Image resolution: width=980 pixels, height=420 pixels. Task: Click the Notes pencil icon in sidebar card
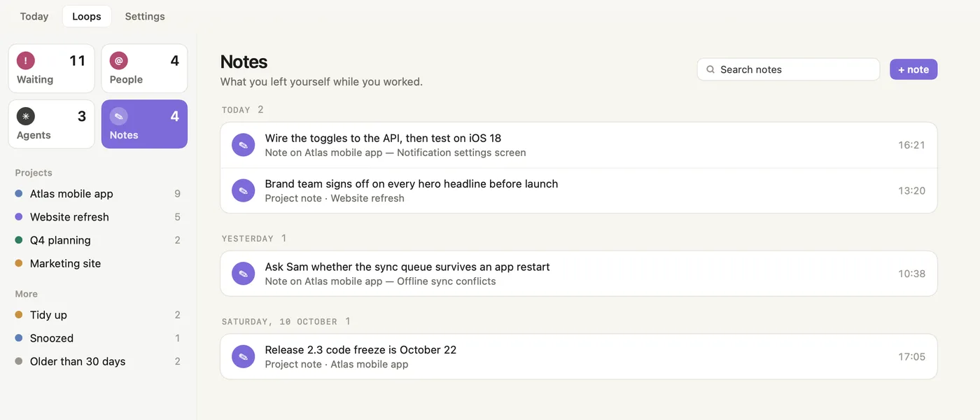(119, 116)
